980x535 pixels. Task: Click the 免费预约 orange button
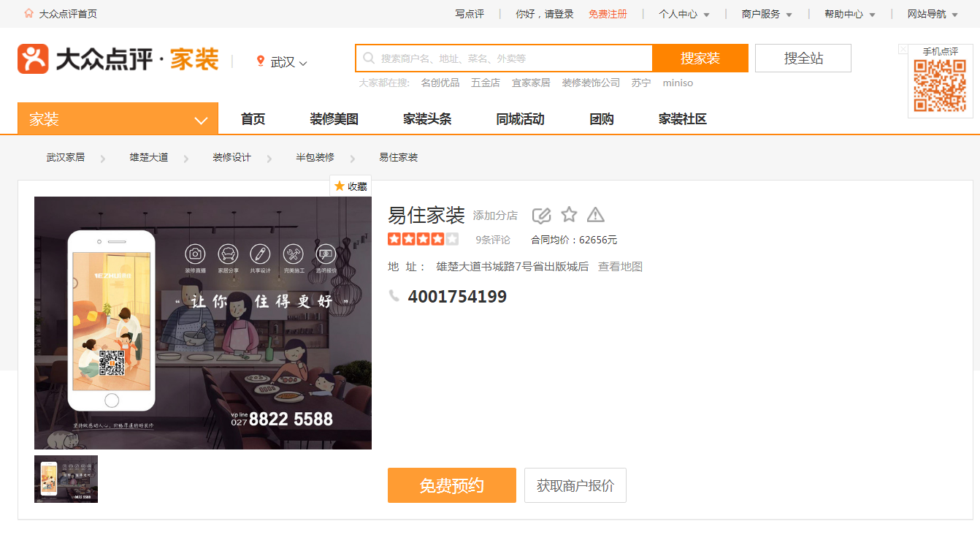tap(452, 485)
